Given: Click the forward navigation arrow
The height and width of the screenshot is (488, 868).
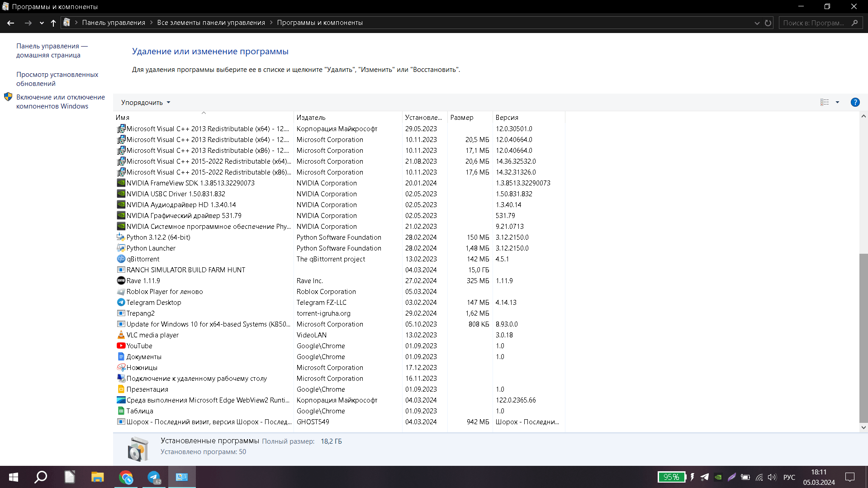Looking at the screenshot, I should coord(28,23).
